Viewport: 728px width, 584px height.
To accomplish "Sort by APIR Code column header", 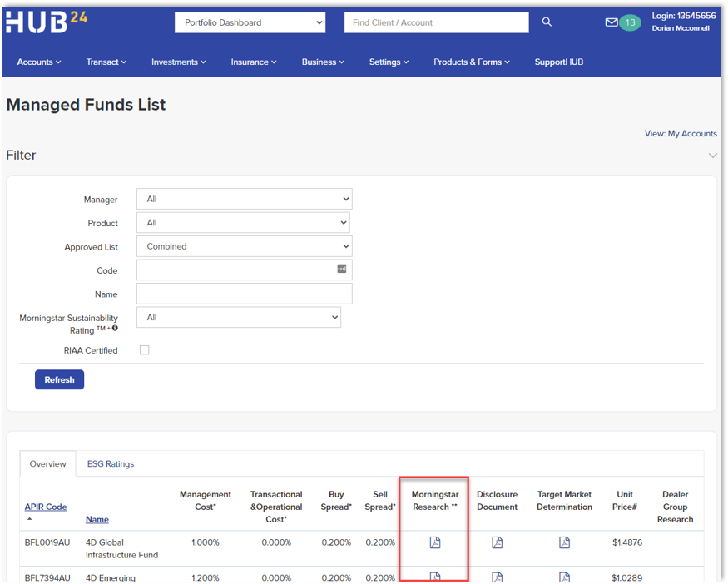I will click(x=46, y=507).
